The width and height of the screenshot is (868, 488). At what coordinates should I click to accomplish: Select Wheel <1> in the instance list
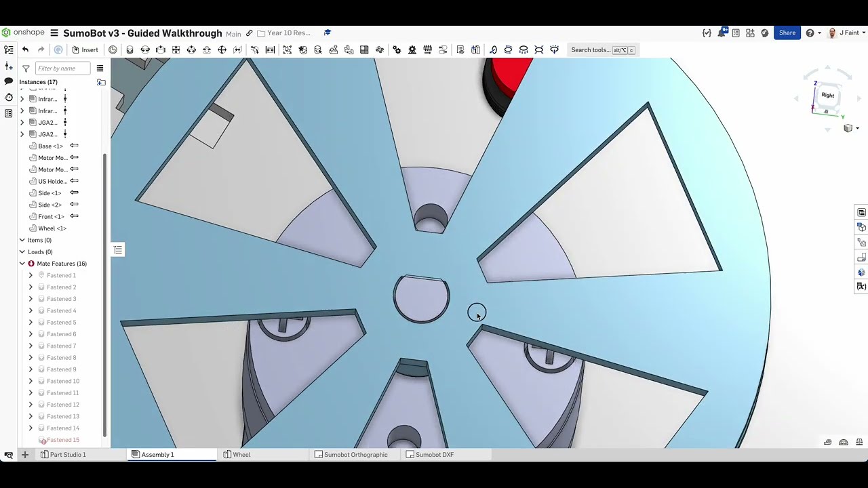click(x=52, y=228)
